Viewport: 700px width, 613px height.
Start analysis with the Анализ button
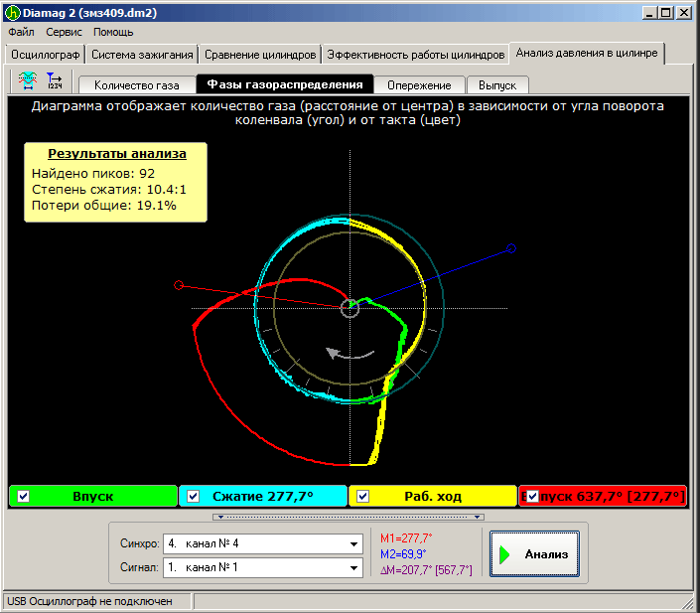534,554
